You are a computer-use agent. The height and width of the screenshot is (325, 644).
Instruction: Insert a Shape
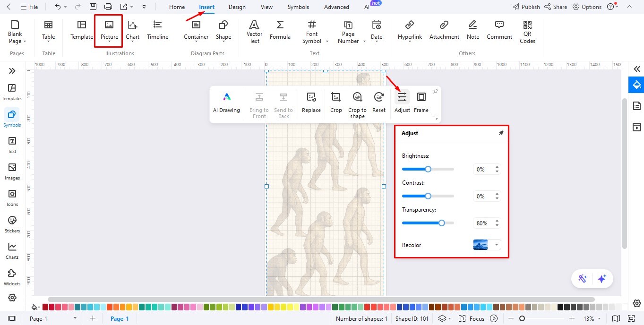(x=223, y=30)
